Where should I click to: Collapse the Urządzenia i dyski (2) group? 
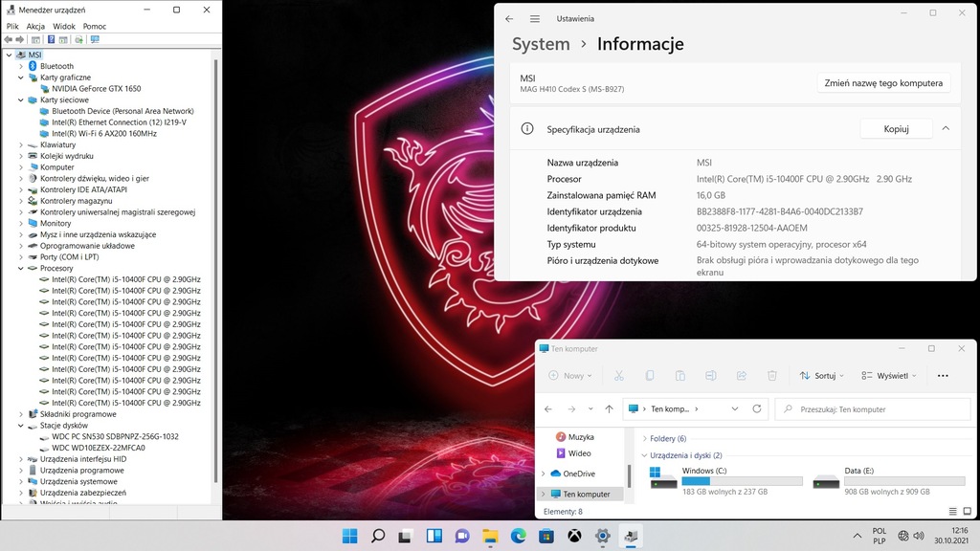(x=644, y=455)
